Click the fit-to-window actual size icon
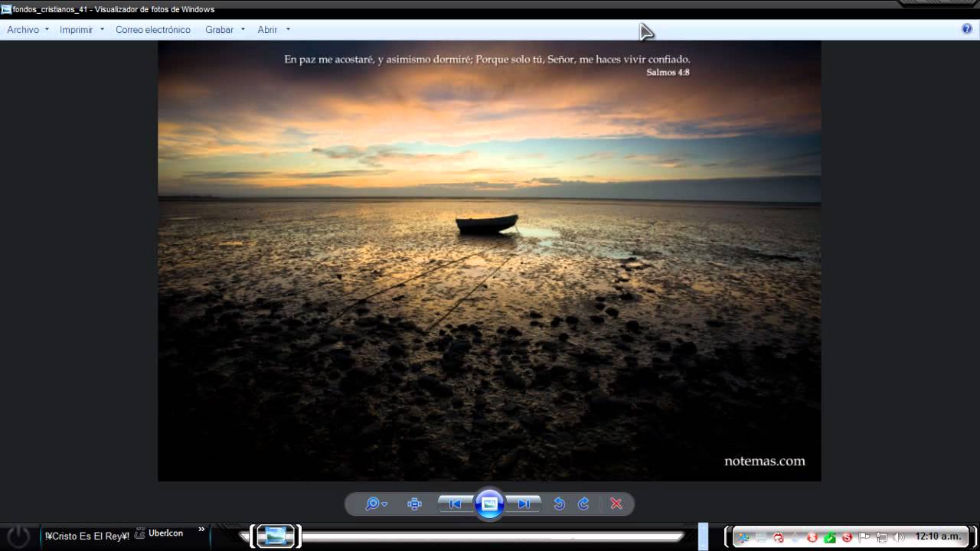This screenshot has height=551, width=980. pyautogui.click(x=415, y=504)
